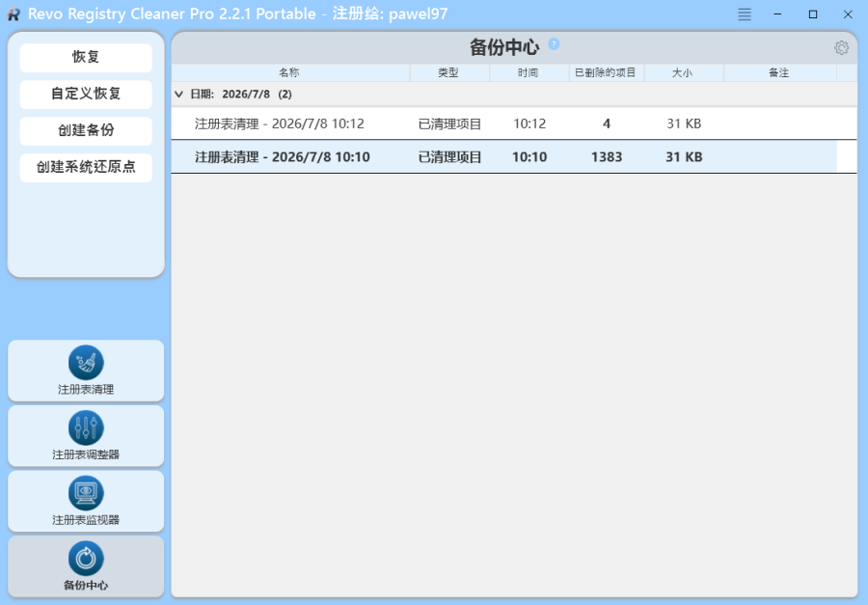868x605 pixels.
Task: Click the 31 KB size in the 10:10 row
Action: click(684, 157)
